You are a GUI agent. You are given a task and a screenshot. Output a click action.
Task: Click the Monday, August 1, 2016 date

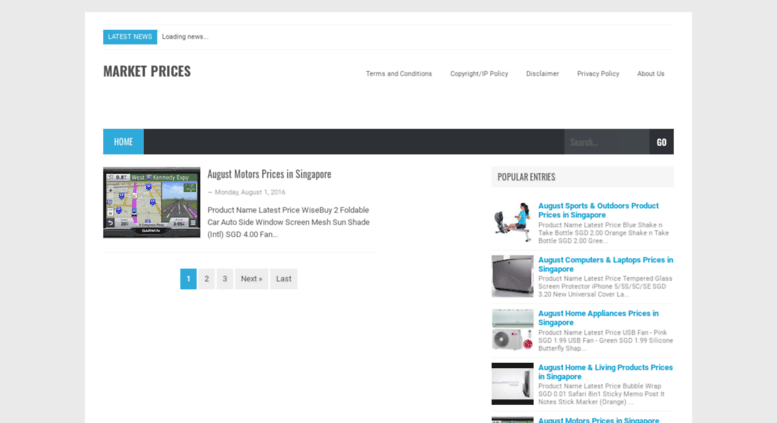(x=250, y=192)
